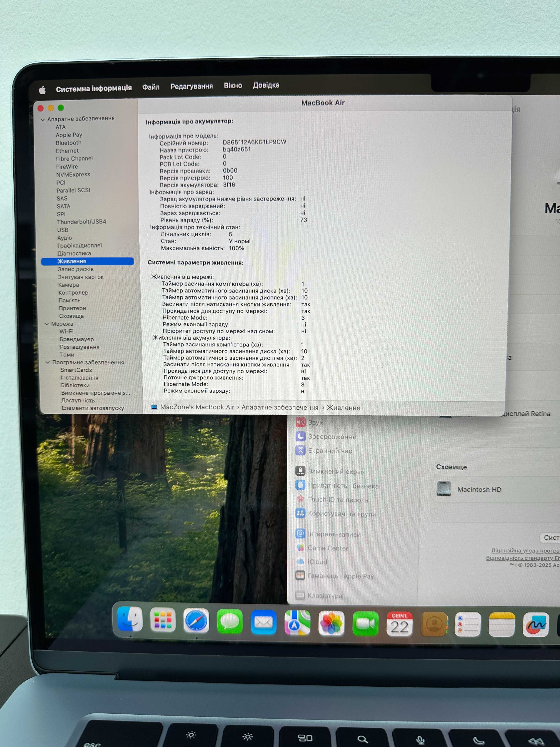
Task: Click Game Center icon in Settings
Action: pyautogui.click(x=300, y=547)
